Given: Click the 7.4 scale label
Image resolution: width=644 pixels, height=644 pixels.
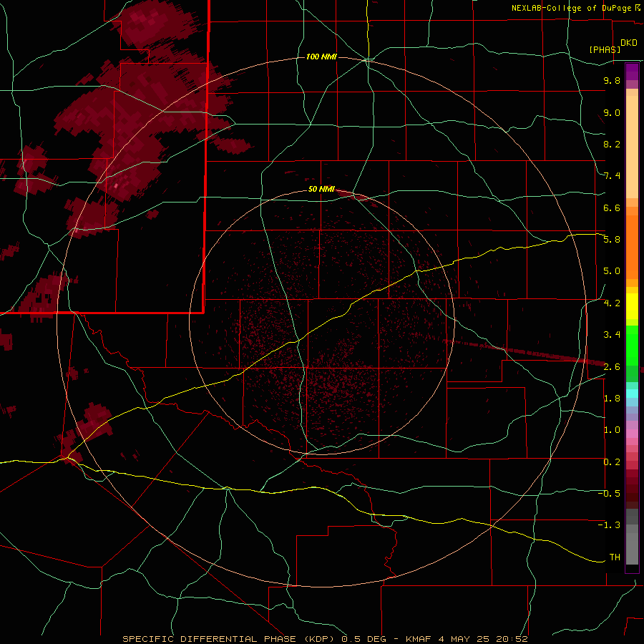Looking at the screenshot, I should click(x=612, y=176).
